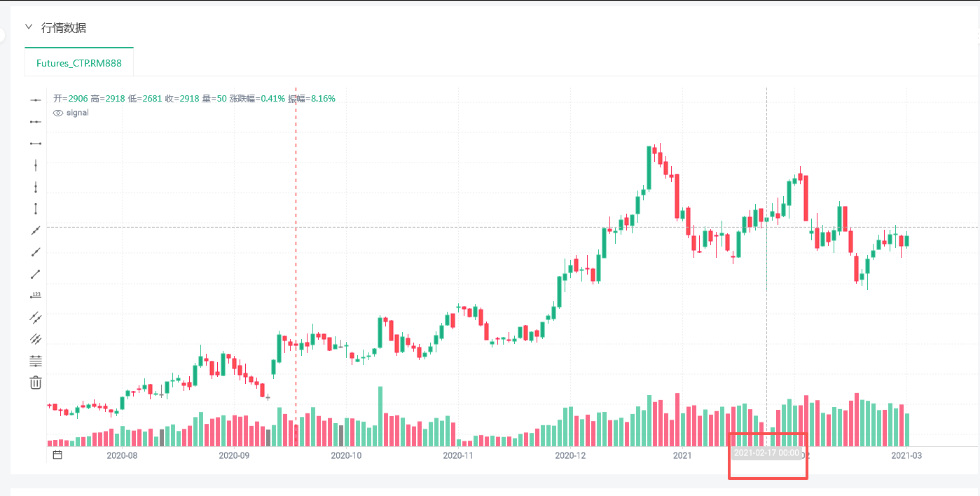Viewport: 980px width, 496px height.
Task: Click the 2021-02-17 00:00 date label
Action: point(766,453)
